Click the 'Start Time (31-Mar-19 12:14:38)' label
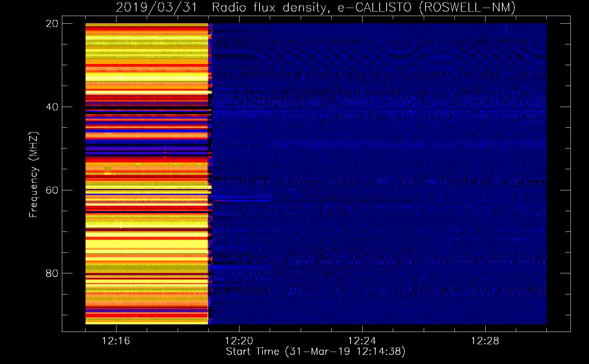Viewport: 589px width, 364px height. pos(316,351)
